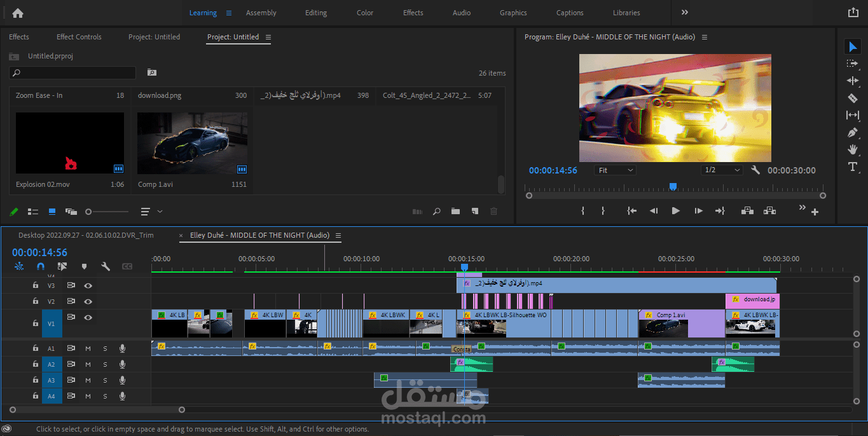Hide track V1 with its eye icon
Viewport: 868px width, 436px height.
[88, 317]
